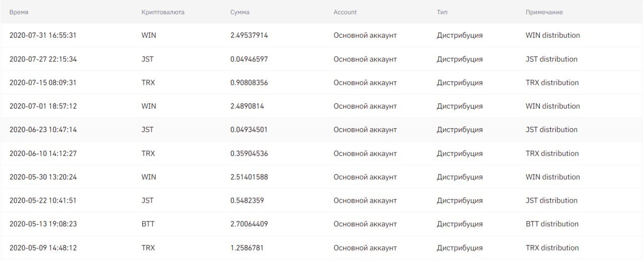Click amount 0.35904536
Viewport: 644px width, 265px height.
click(x=249, y=153)
